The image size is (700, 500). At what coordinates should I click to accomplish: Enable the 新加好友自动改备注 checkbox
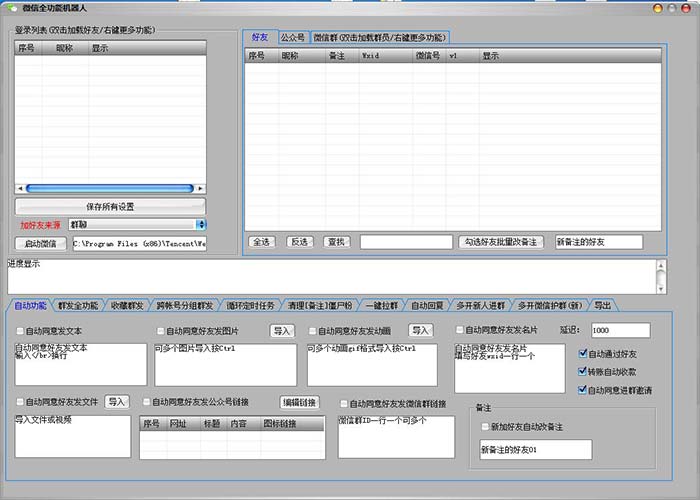[x=485, y=427]
